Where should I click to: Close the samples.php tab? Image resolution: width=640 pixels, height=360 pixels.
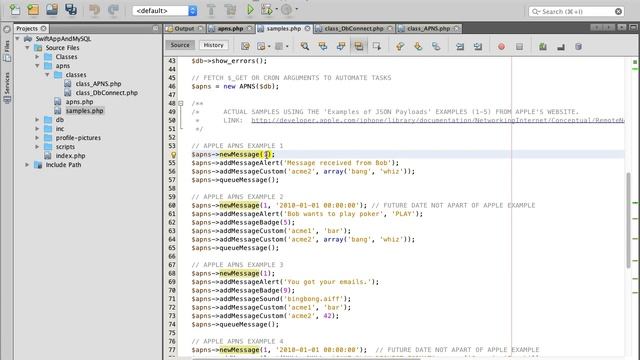click(307, 29)
